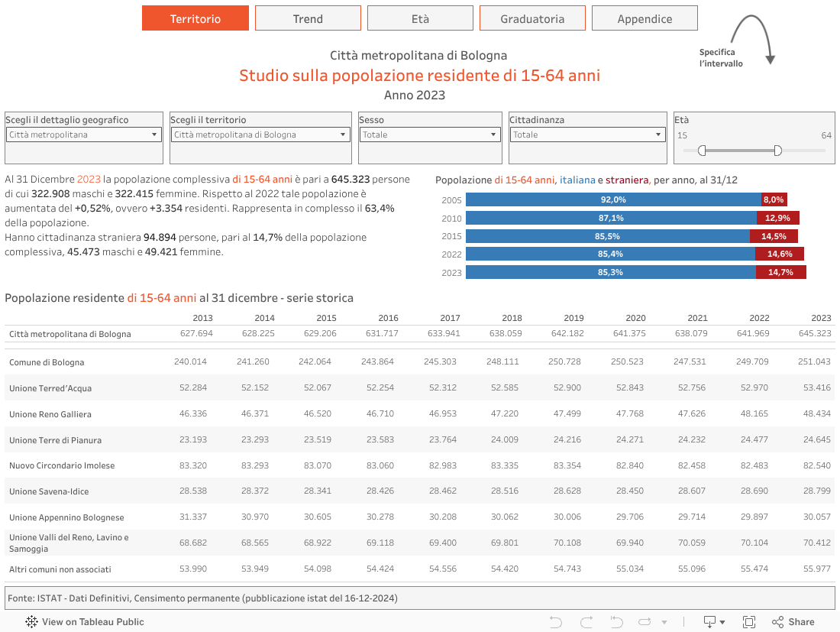Open the Download menu icon

(714, 622)
